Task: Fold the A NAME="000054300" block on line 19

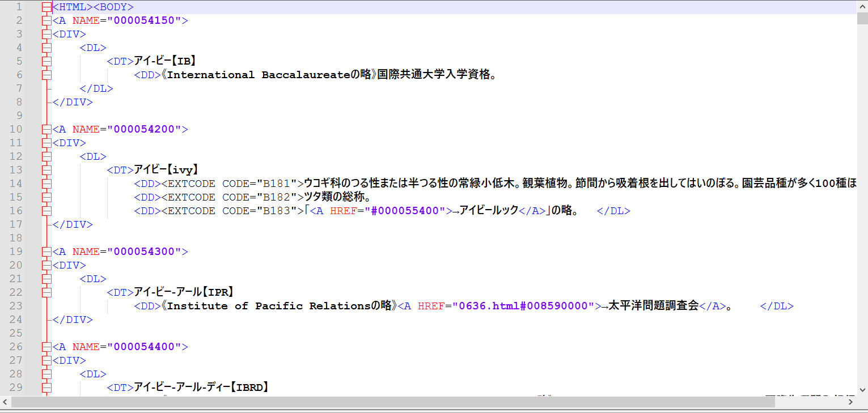Action: click(x=46, y=252)
